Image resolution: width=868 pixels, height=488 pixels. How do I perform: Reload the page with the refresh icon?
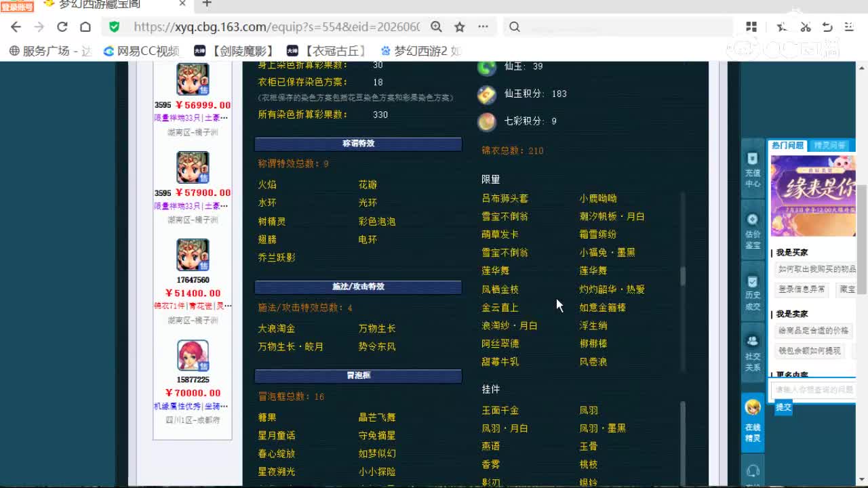(62, 27)
